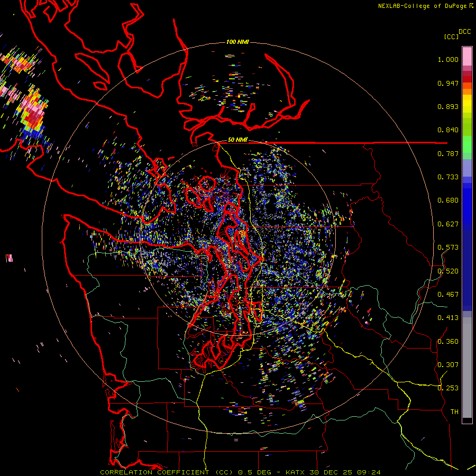Click the 0.467 scale value
The image size is (476, 476).
coord(448,295)
